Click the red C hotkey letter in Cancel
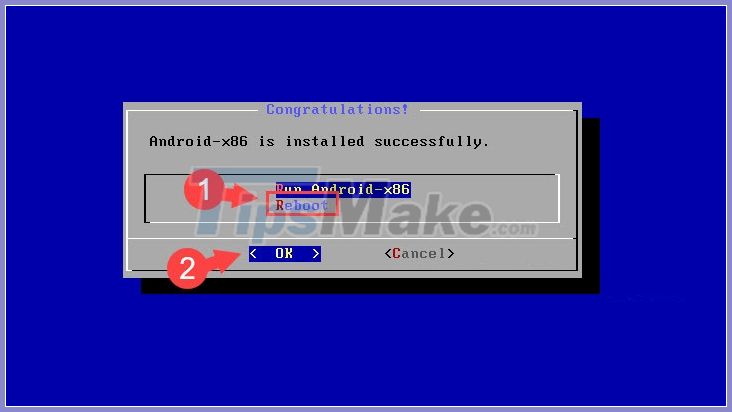 coord(396,253)
